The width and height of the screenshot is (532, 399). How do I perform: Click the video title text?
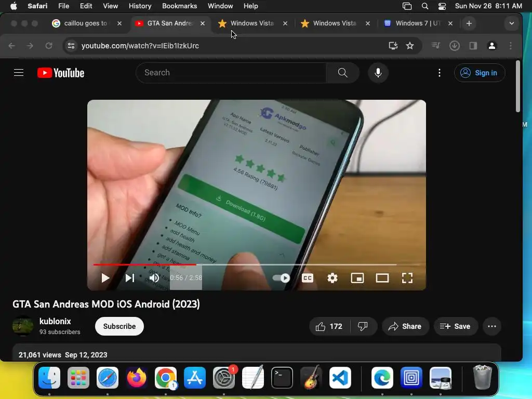[x=106, y=304]
